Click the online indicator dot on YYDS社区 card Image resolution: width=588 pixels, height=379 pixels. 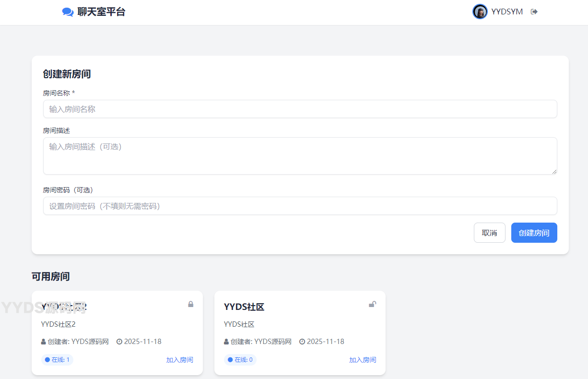(230, 359)
